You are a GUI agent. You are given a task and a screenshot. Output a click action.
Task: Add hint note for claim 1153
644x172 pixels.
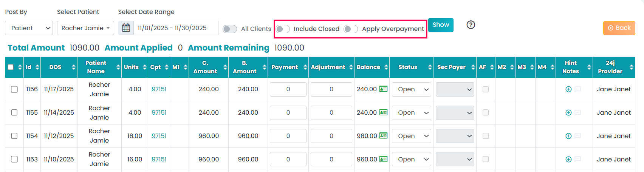pyautogui.click(x=568, y=160)
